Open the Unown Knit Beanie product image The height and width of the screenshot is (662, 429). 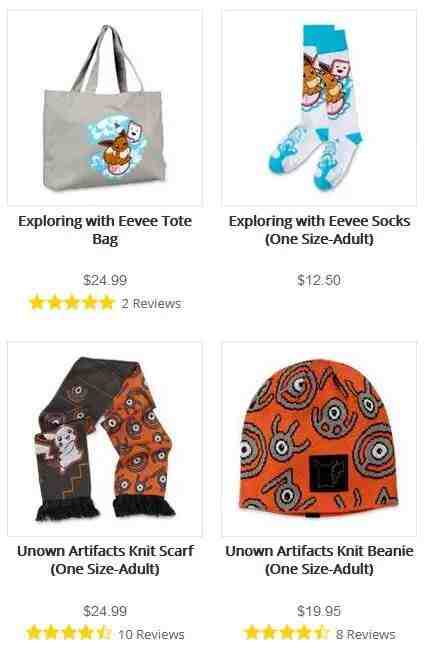pos(319,439)
